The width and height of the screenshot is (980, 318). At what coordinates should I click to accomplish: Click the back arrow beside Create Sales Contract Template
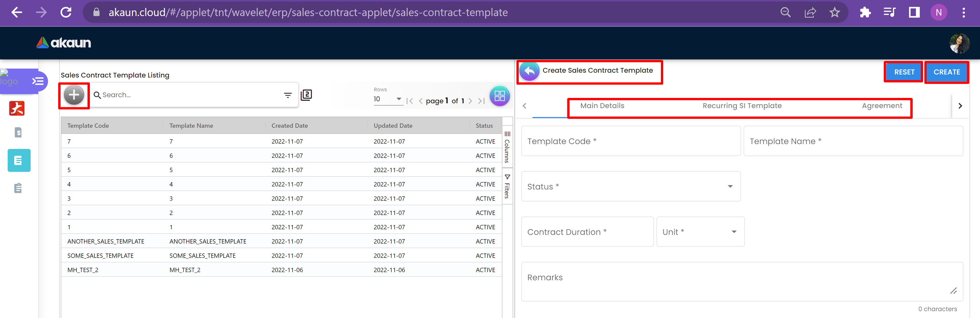pos(529,71)
